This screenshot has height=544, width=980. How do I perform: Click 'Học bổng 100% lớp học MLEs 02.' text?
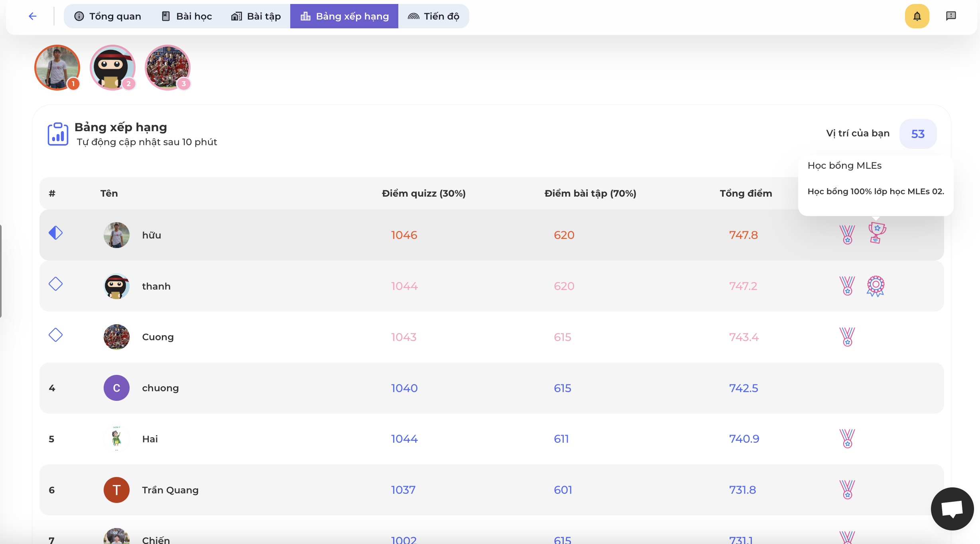[x=876, y=191]
